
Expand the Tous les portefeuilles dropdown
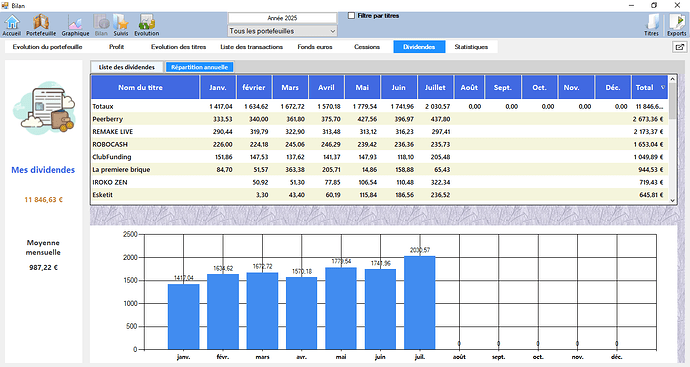point(282,31)
